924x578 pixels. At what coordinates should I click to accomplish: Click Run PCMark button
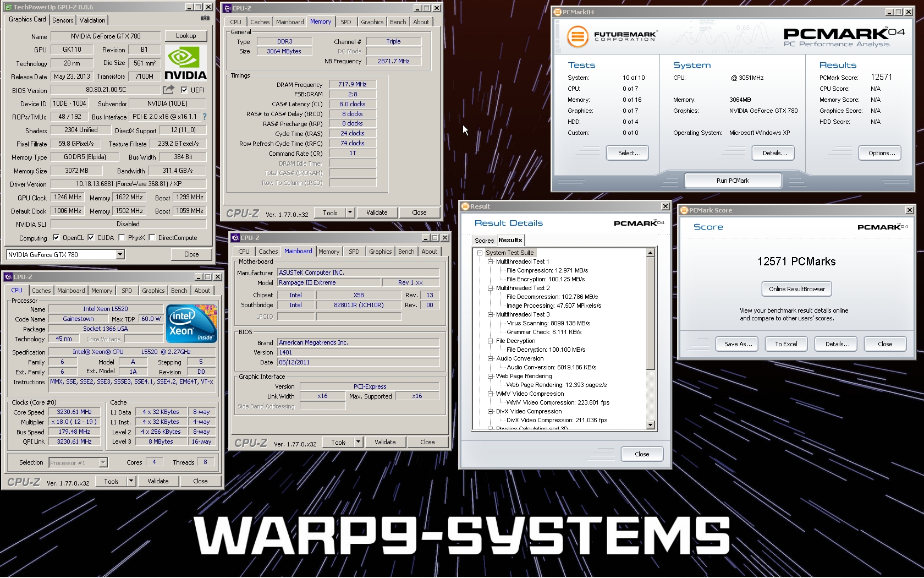tap(733, 181)
